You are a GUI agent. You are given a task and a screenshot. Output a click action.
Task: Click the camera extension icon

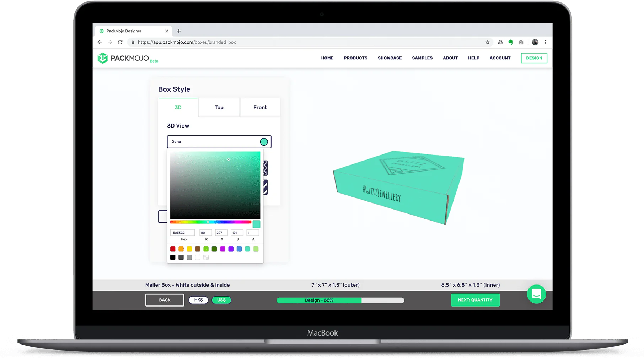[x=521, y=42]
